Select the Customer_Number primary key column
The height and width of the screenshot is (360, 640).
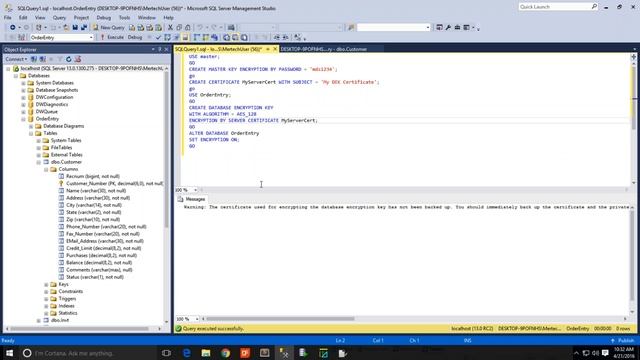(x=114, y=184)
